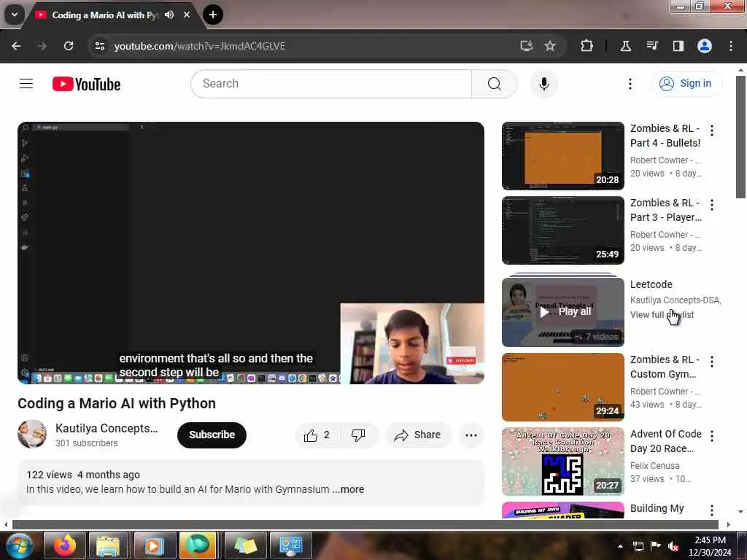Open options menu for Zombies & RL Part 4
The width and height of the screenshot is (747, 560).
pos(712,131)
